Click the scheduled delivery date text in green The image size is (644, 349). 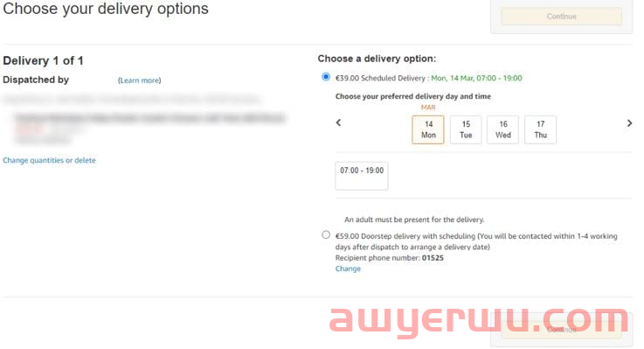point(476,78)
